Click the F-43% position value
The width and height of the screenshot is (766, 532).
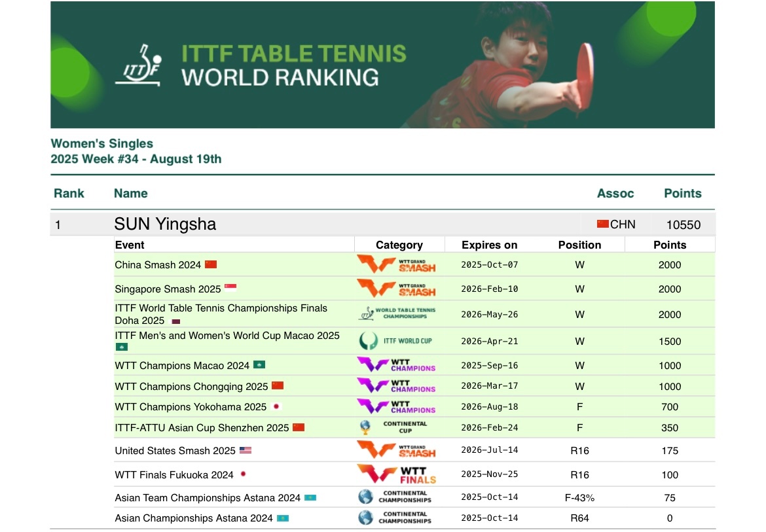click(579, 498)
